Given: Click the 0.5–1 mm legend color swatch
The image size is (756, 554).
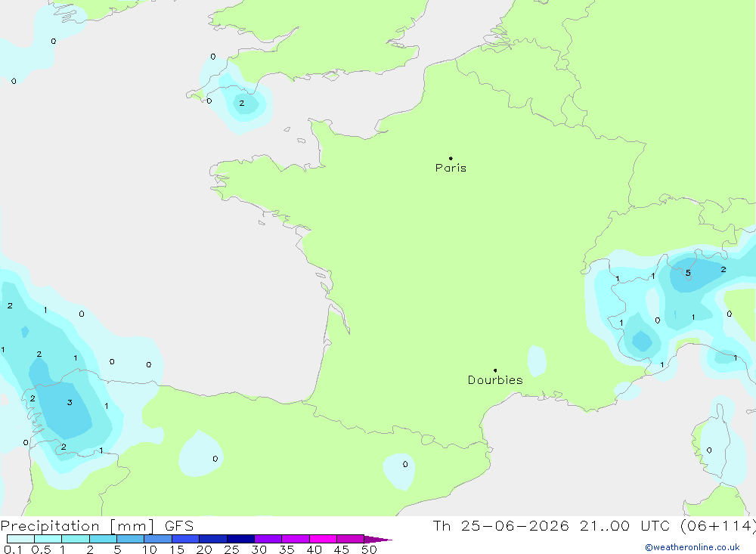Looking at the screenshot, I should coord(48,539).
